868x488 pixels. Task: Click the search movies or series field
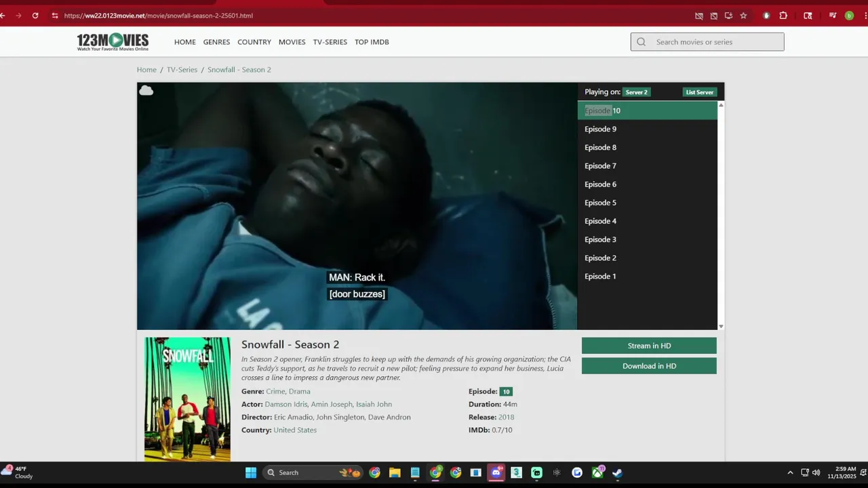[707, 42]
